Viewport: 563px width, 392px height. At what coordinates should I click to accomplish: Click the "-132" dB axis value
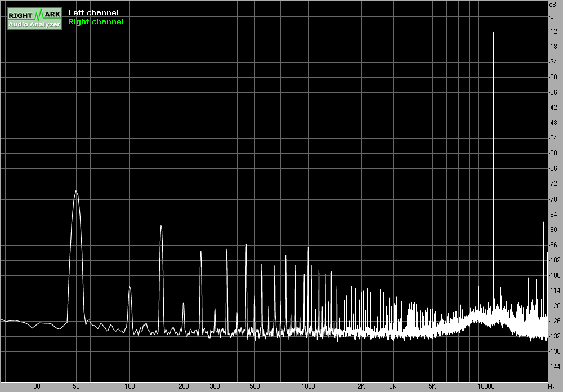555,336
